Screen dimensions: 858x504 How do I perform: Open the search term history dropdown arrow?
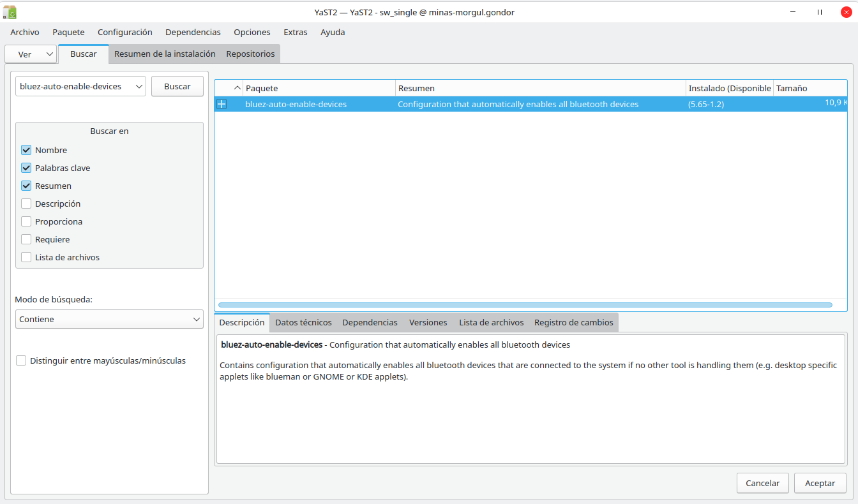(139, 86)
